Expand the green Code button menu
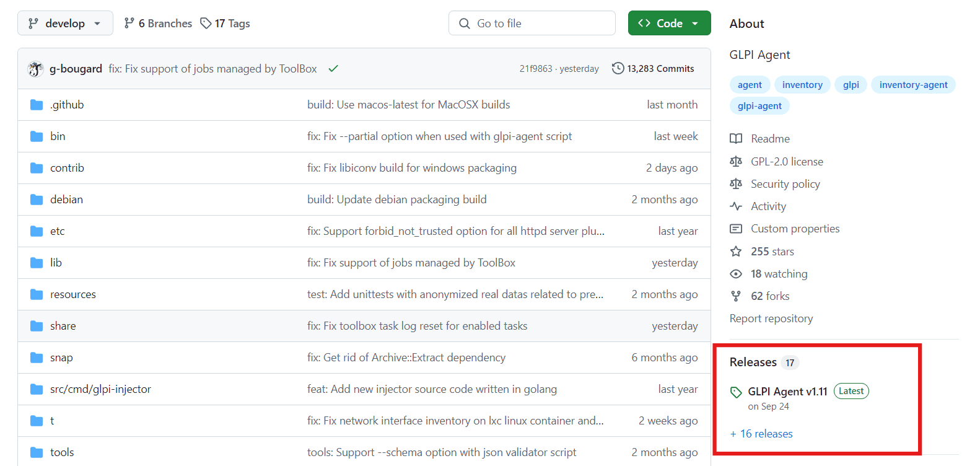This screenshot has height=466, width=980. pos(669,23)
